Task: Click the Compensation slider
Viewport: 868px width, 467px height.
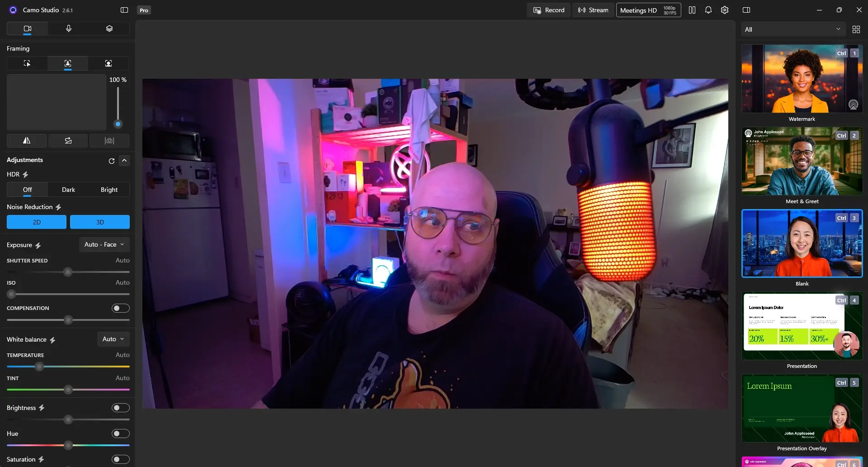Action: click(68, 320)
